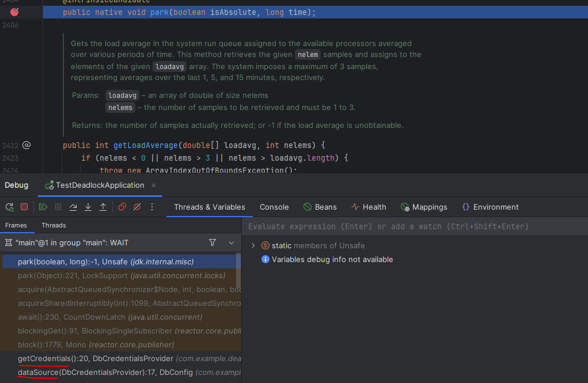The width and height of the screenshot is (588, 383).
Task: Click the 'Variables debug info not available' message
Action: 332,260
